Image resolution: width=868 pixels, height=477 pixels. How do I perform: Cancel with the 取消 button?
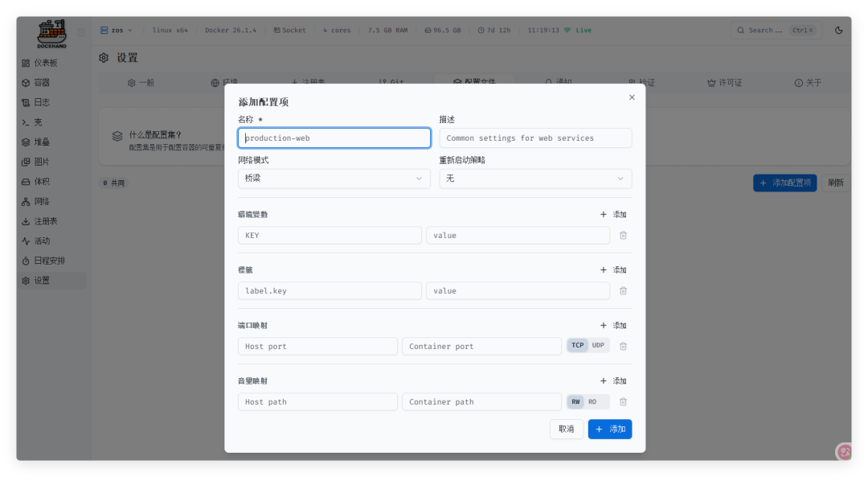(x=567, y=429)
